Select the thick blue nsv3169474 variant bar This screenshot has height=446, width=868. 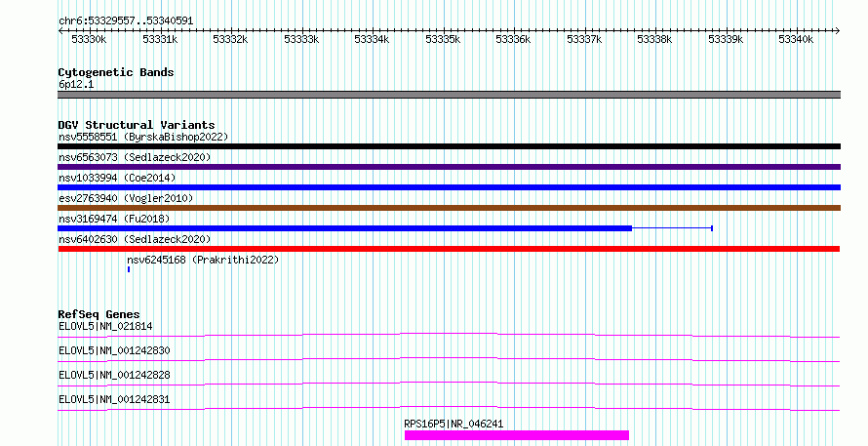(x=344, y=228)
